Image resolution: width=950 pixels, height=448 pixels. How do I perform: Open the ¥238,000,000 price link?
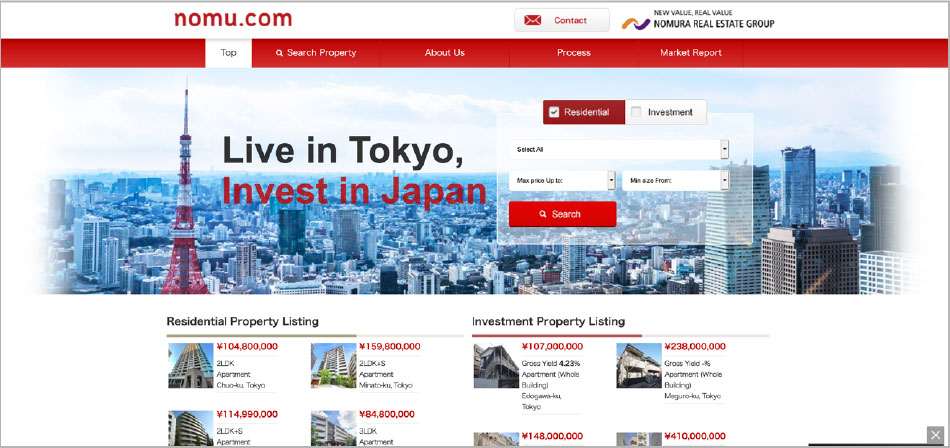(695, 347)
